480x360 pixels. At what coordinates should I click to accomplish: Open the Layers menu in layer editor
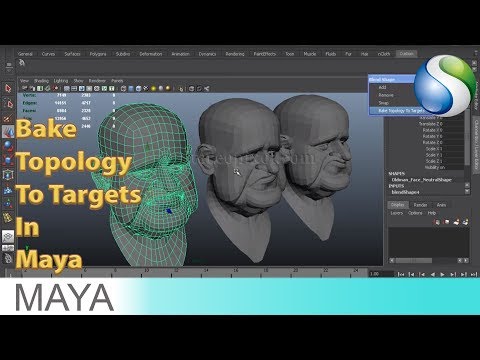click(x=397, y=213)
